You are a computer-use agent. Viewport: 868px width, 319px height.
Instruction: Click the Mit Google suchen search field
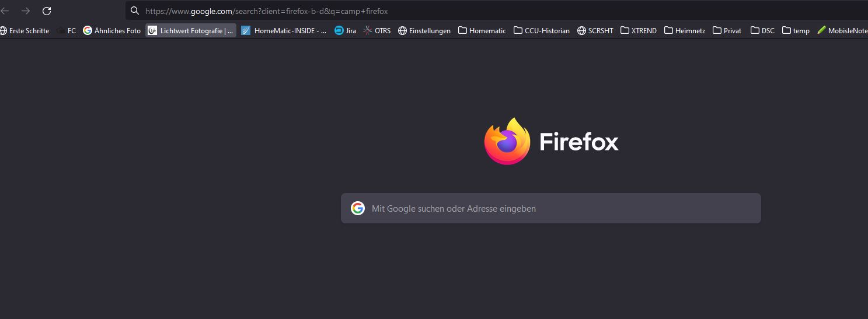coord(550,208)
